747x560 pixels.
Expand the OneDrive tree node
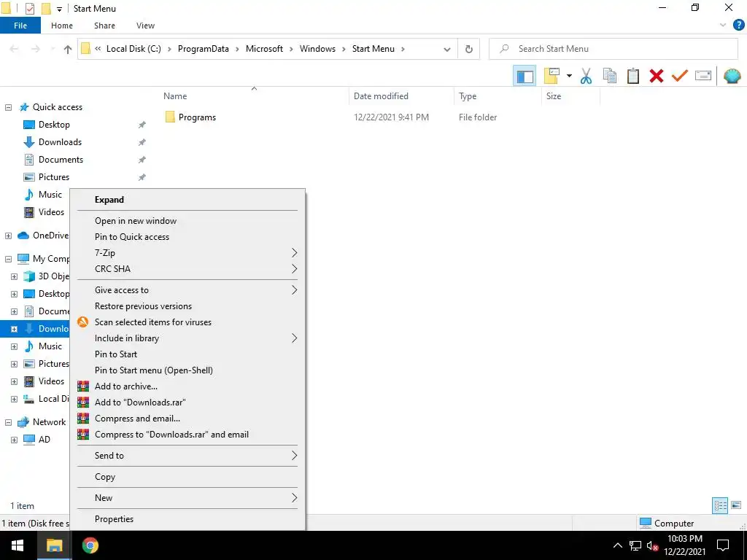pos(8,236)
